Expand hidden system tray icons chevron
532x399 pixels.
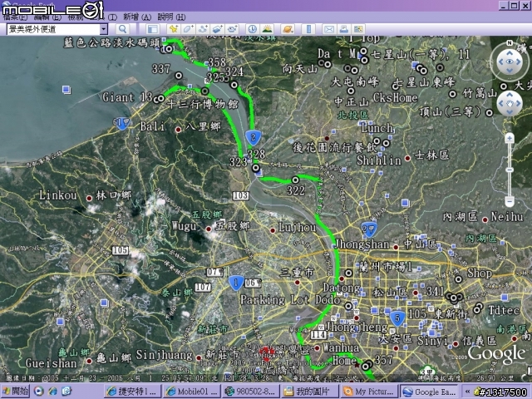point(467,392)
